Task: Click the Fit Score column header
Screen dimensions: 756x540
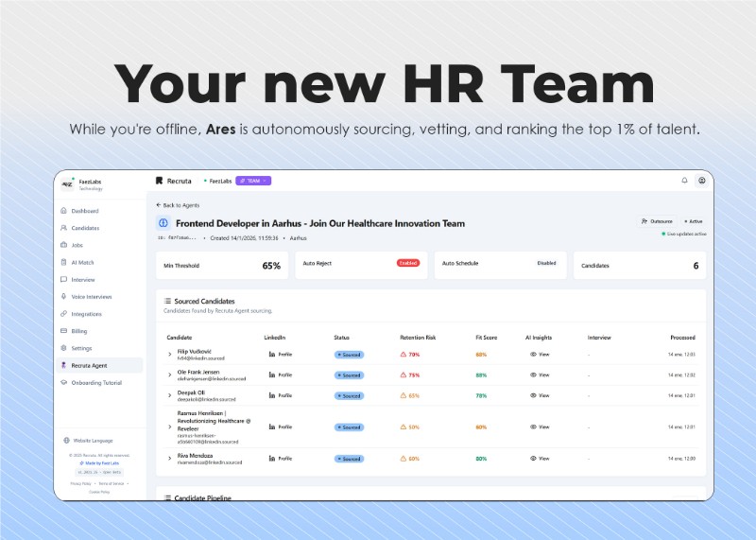Action: coord(486,338)
